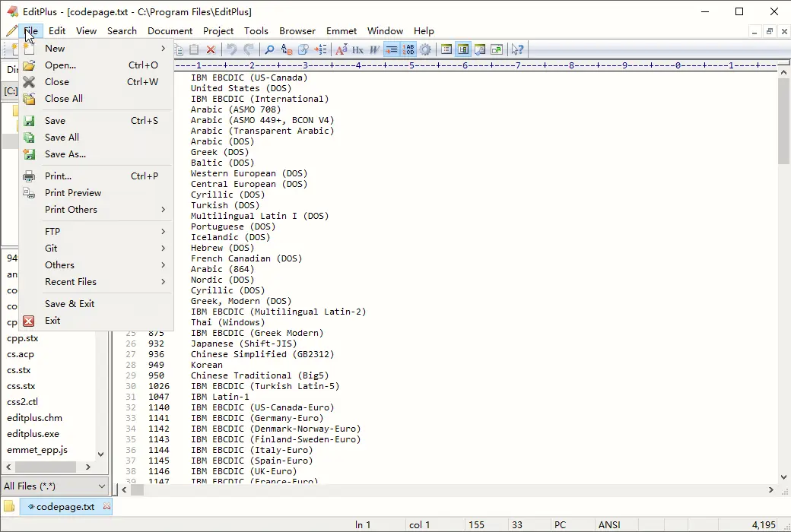Open the View menu
Viewport: 791px width, 532px height.
pyautogui.click(x=86, y=30)
